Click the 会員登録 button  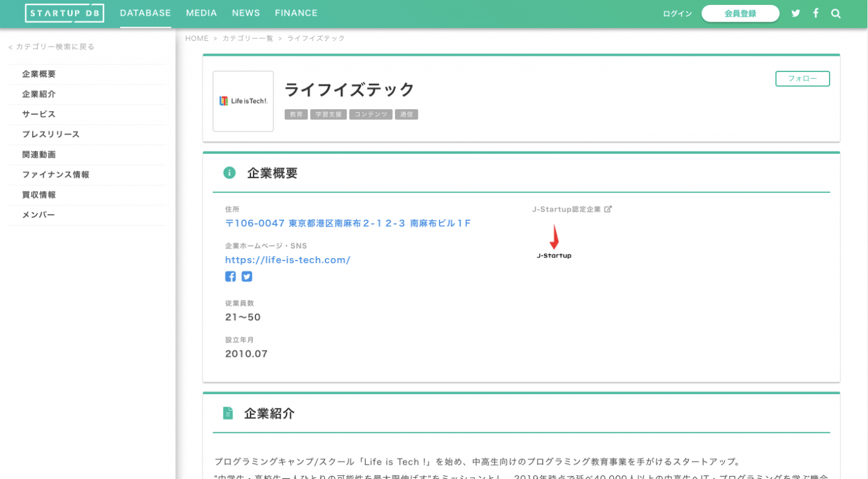pos(740,14)
